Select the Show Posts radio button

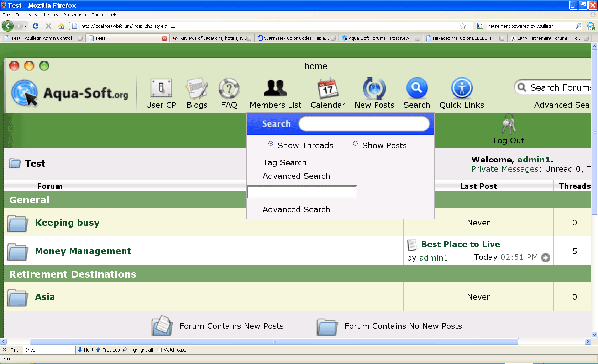pyautogui.click(x=355, y=144)
